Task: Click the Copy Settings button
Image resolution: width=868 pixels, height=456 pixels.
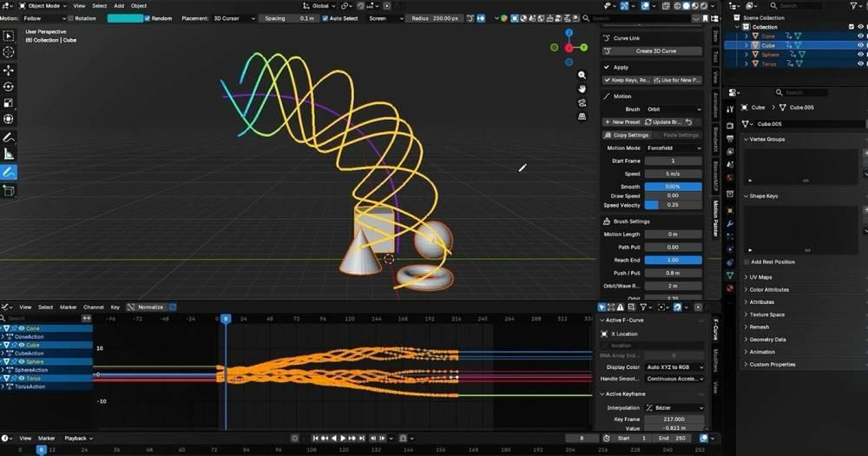Action: (x=626, y=135)
